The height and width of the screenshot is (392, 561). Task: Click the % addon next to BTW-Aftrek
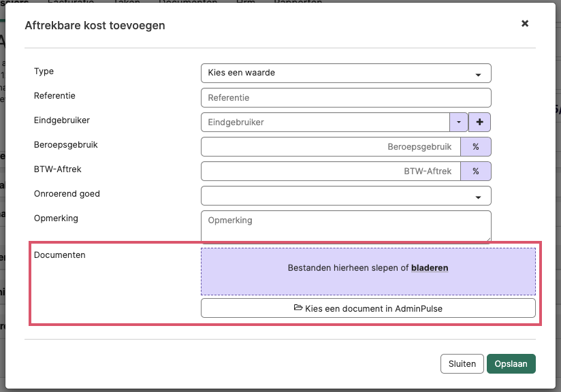coord(476,171)
